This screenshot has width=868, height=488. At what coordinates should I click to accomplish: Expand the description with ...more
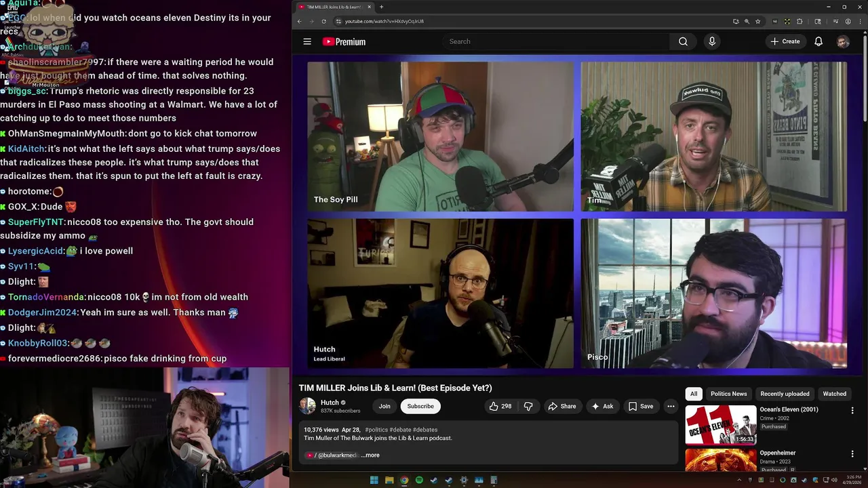tap(370, 455)
